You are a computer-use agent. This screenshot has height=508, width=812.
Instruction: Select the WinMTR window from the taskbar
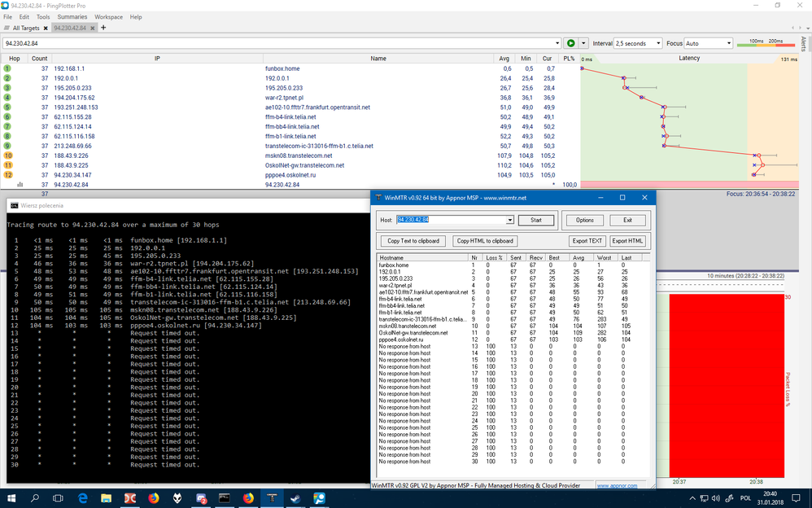pos(273,497)
